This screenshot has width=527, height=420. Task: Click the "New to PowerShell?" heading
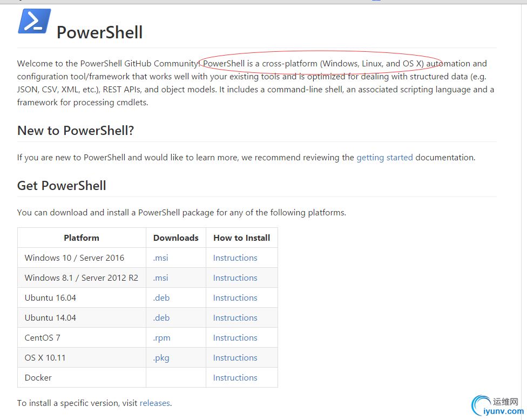(x=76, y=131)
